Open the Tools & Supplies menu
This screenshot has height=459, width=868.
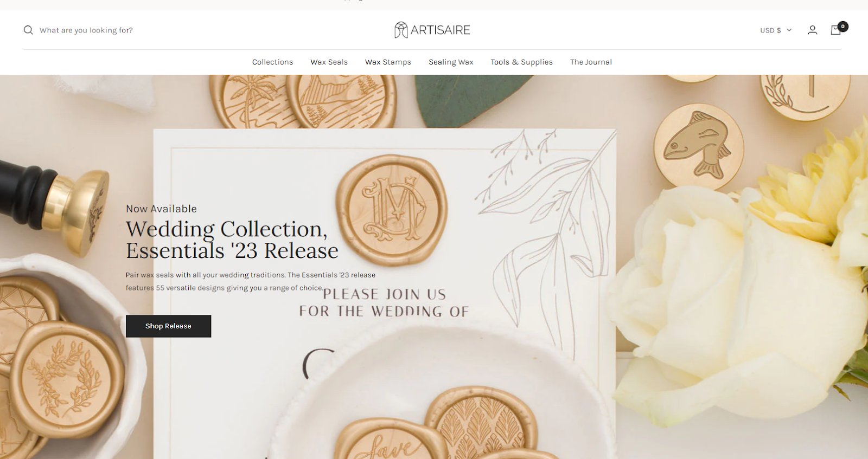[521, 62]
